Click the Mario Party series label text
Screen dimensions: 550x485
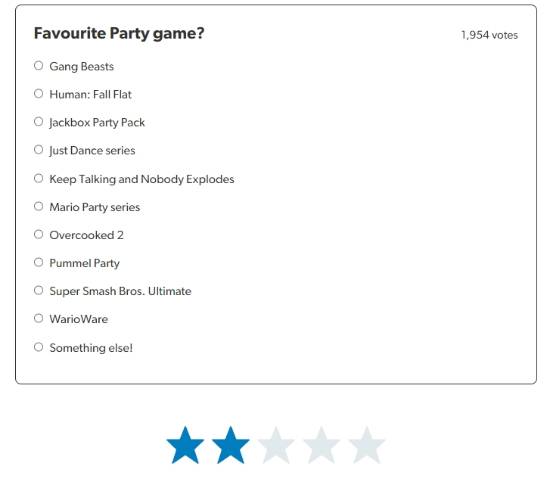pos(95,207)
